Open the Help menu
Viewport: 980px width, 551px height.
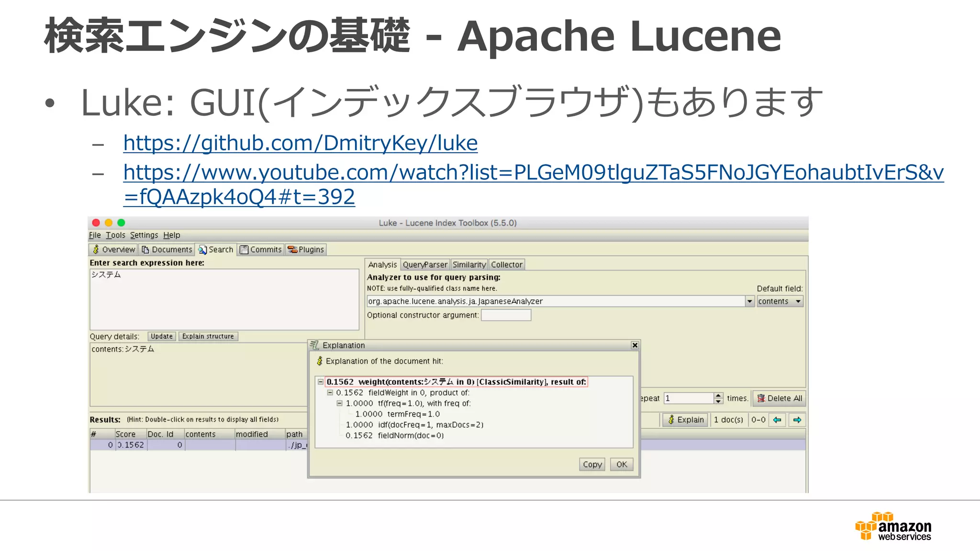pyautogui.click(x=172, y=235)
